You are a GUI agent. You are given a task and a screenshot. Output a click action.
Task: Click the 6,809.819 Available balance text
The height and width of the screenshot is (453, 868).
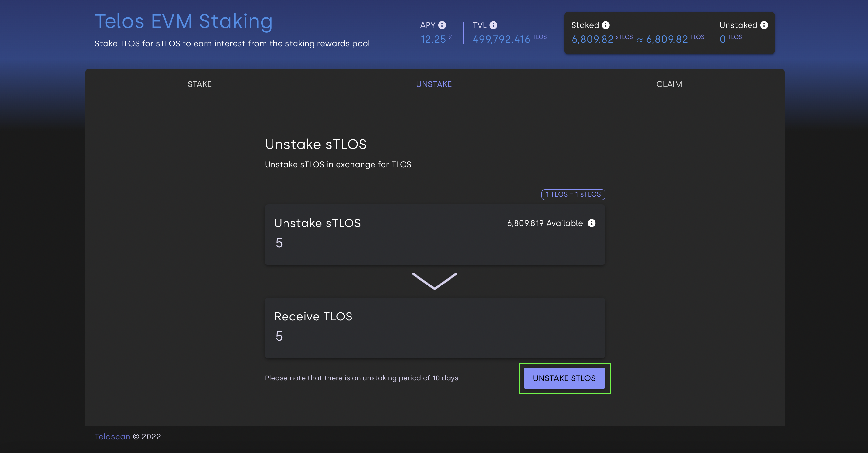pos(544,223)
